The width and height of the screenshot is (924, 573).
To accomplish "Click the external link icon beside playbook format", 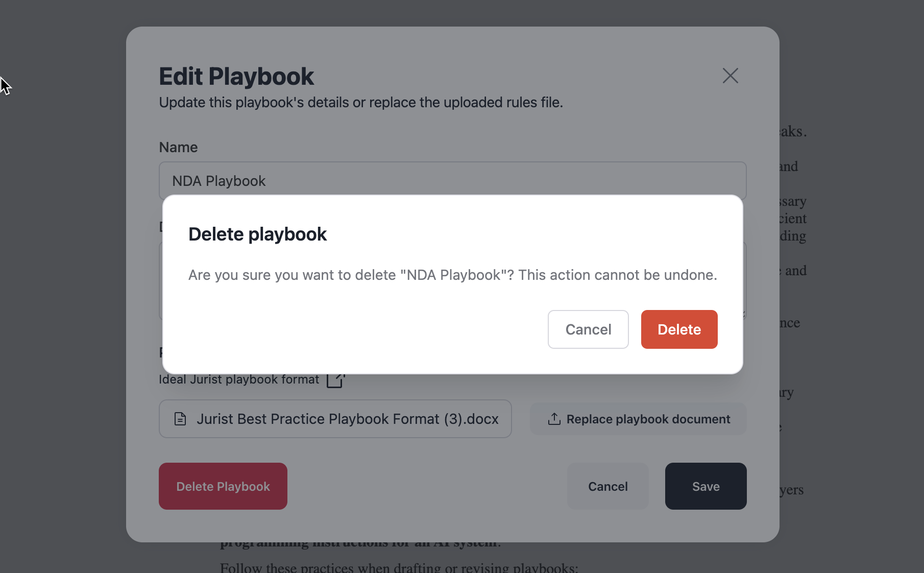I will point(335,379).
